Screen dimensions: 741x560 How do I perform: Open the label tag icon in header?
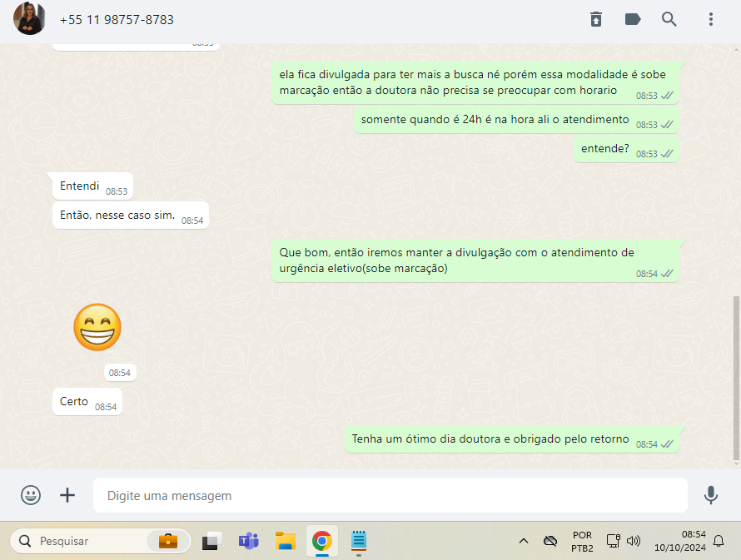(633, 19)
